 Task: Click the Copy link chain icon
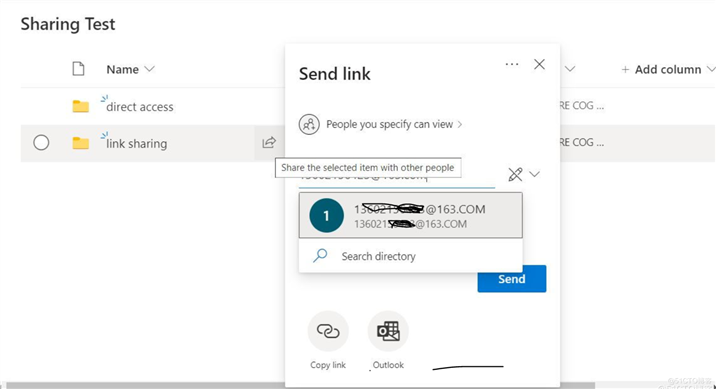pyautogui.click(x=328, y=331)
